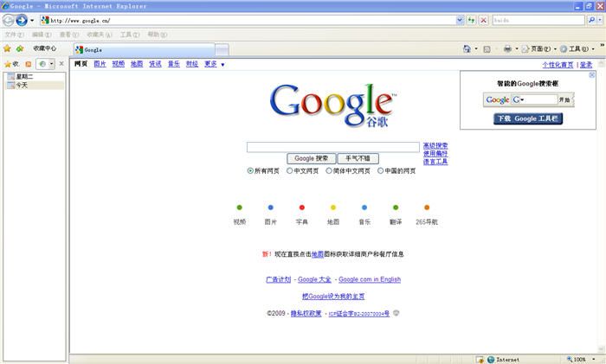Click the 音乐 link in top navigation
The image size is (606, 364).
[174, 64]
